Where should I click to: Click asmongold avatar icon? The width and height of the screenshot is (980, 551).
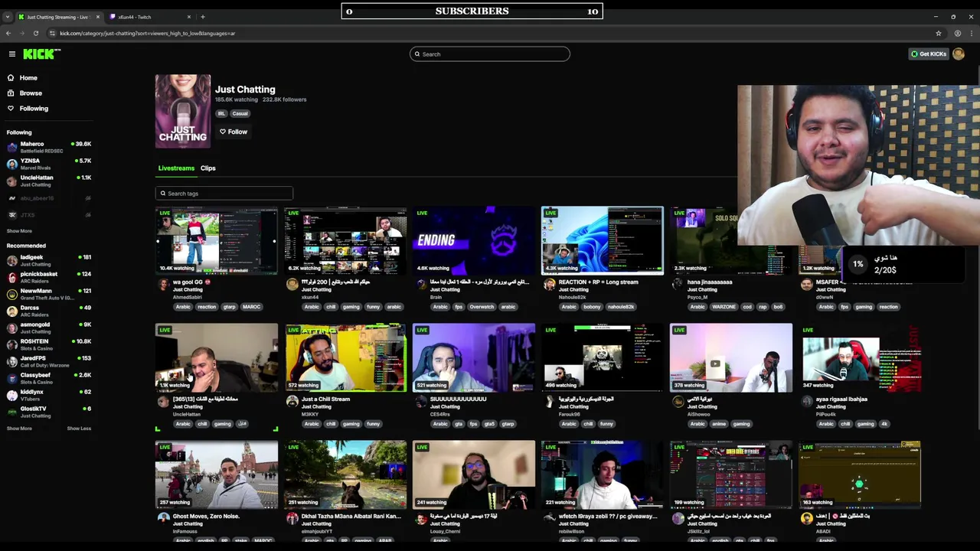point(11,328)
